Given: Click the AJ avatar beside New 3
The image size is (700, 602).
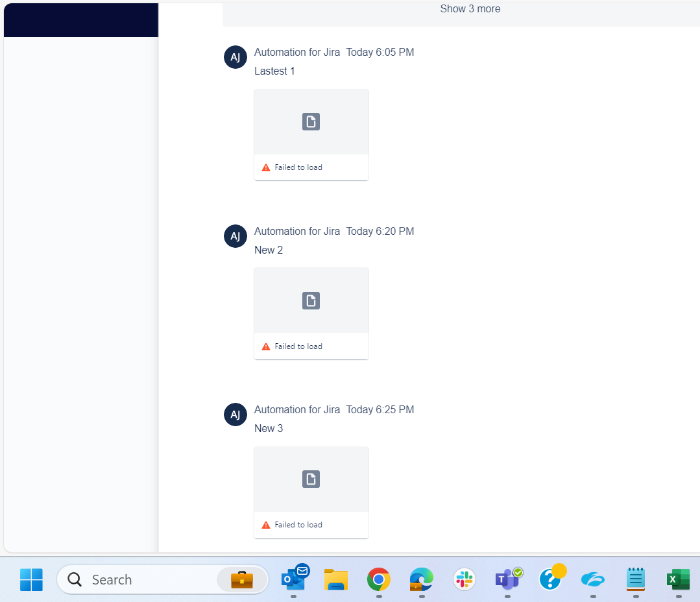Looking at the screenshot, I should [x=235, y=415].
